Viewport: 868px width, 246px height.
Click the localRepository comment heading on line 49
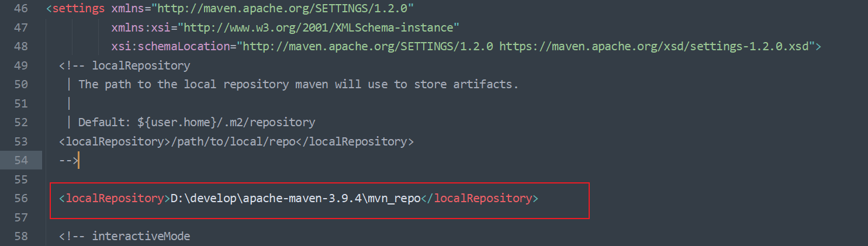point(141,65)
